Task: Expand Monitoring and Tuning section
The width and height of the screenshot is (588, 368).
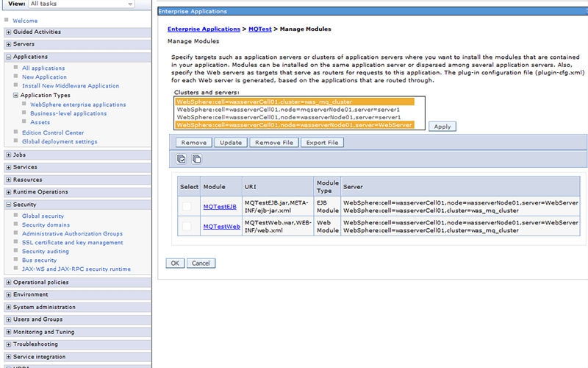Action: click(9, 333)
